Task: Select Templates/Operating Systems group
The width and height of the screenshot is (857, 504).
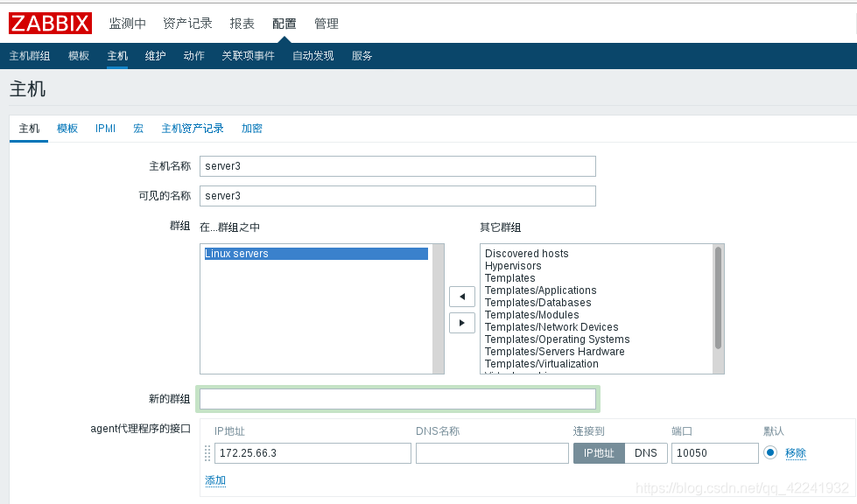Action: [x=557, y=339]
